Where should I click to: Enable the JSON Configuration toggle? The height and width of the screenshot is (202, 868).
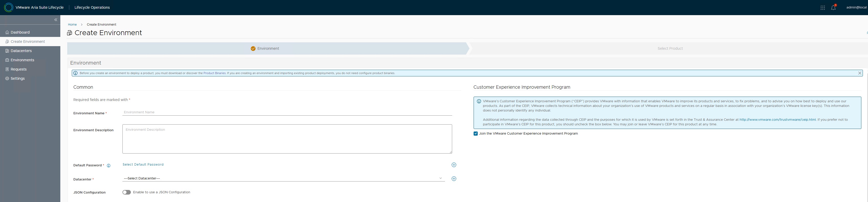(x=127, y=192)
